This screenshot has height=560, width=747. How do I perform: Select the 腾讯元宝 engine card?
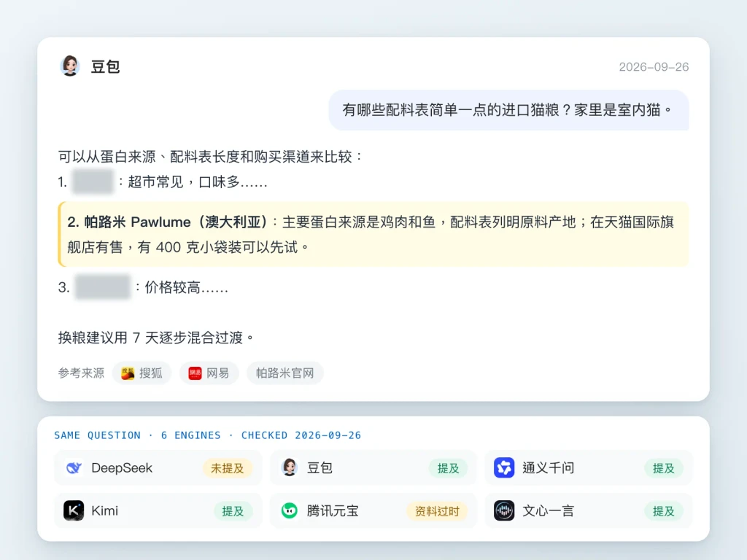pos(373,511)
